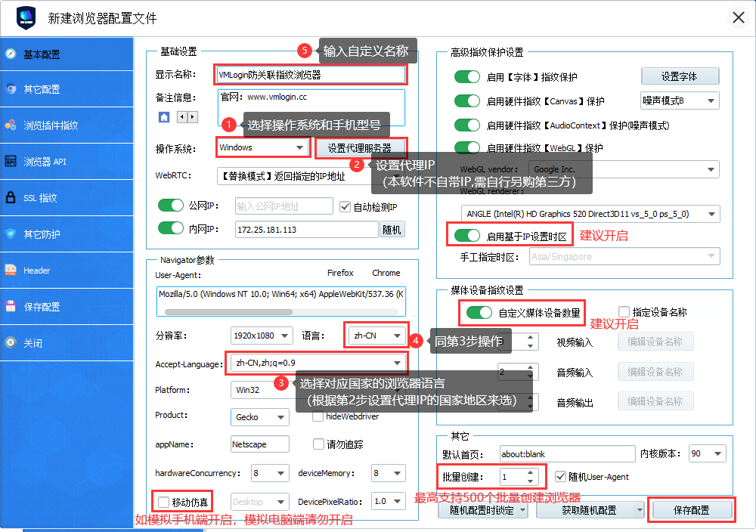Turn off the 公网IP switch
The width and height of the screenshot is (756, 532).
171,206
